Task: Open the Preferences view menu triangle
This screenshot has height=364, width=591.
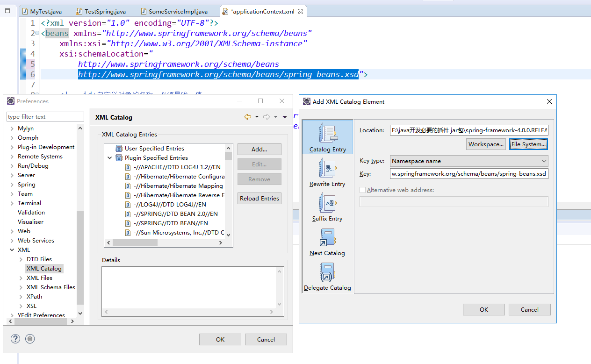Action: point(285,117)
